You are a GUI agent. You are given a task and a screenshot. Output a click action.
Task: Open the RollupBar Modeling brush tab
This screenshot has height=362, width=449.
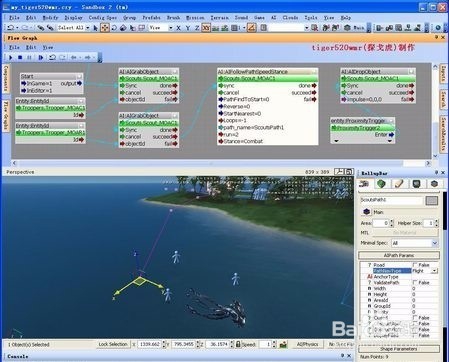(399, 184)
